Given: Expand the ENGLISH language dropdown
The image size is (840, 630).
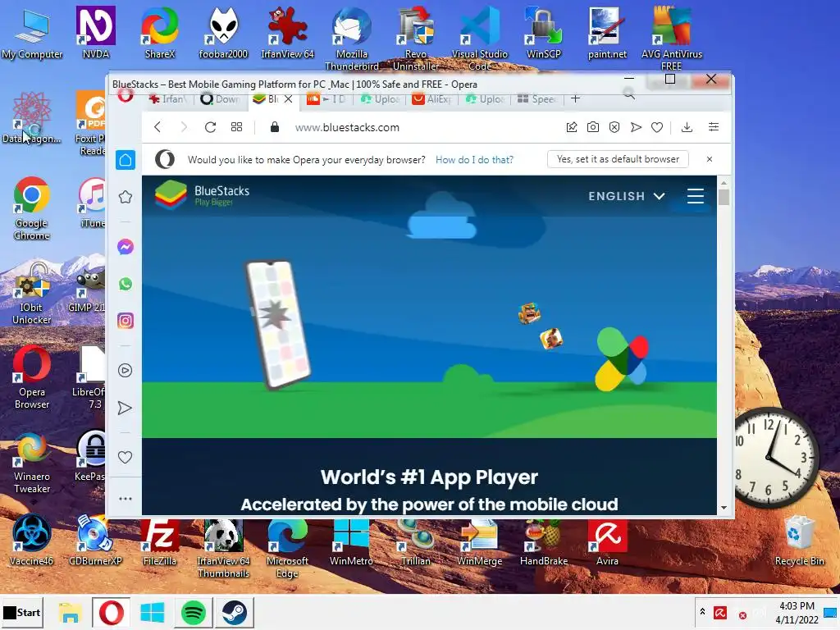Looking at the screenshot, I should point(626,196).
